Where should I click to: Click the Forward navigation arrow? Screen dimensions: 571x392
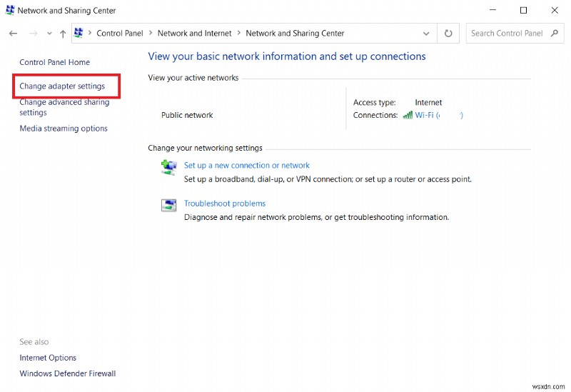34,34
